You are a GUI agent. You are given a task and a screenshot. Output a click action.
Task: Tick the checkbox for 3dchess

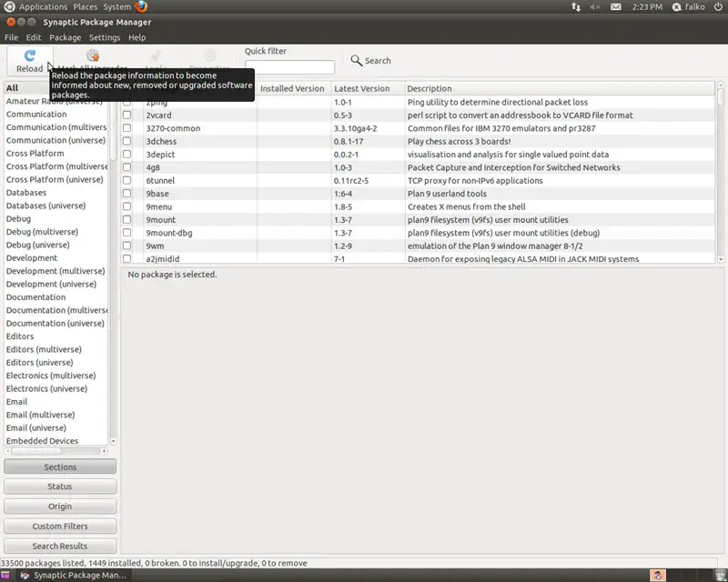126,141
